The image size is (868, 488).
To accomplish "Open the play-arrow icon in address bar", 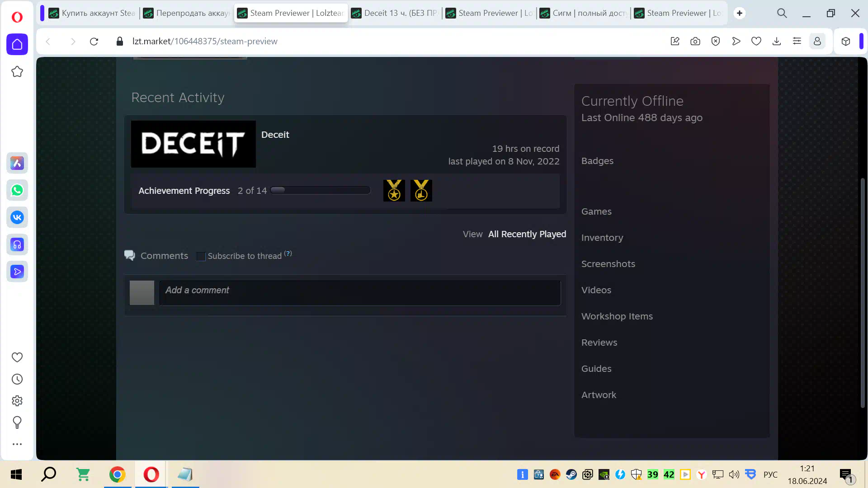I will [x=736, y=42].
